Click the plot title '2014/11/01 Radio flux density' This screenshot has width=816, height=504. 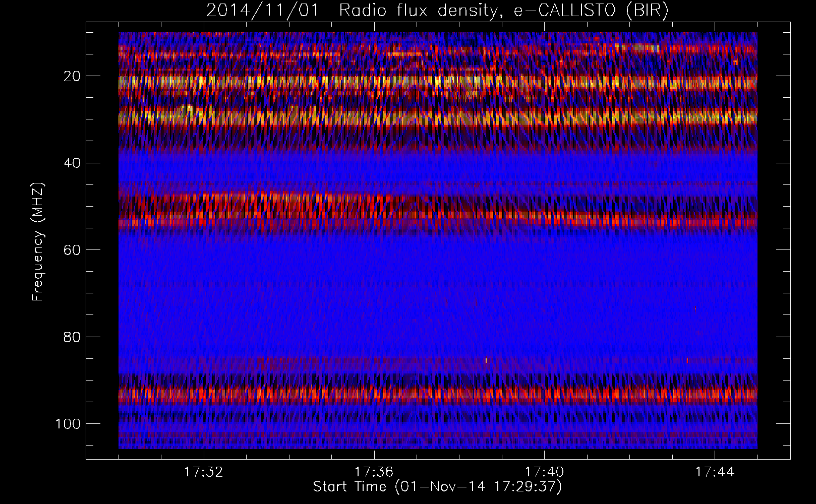[437, 11]
